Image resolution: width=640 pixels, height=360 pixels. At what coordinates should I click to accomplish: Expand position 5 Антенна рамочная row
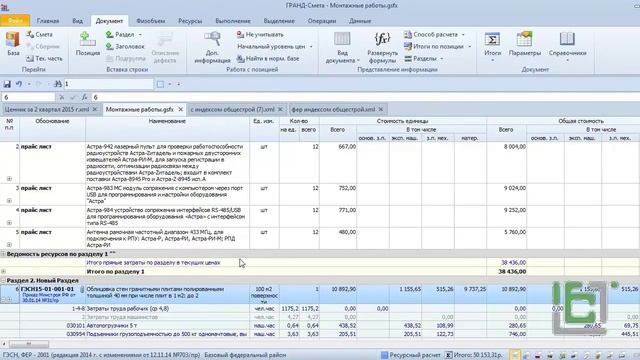pos(9,245)
